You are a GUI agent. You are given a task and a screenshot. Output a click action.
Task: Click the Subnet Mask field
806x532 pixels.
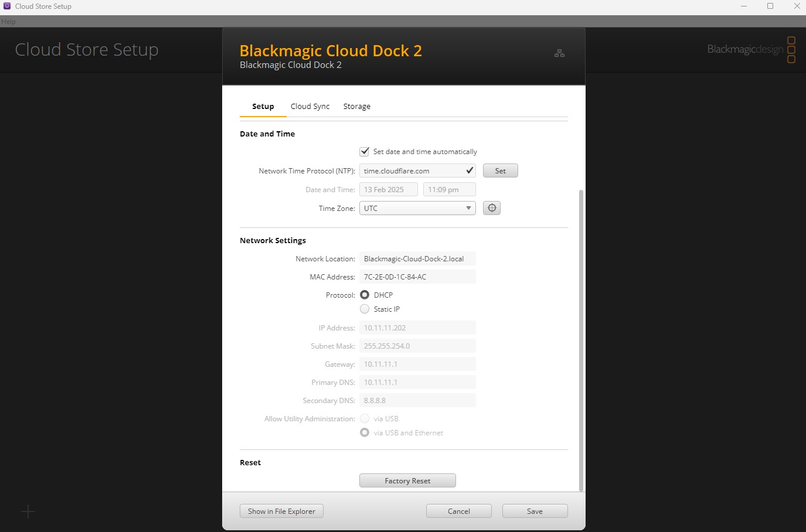(x=417, y=346)
